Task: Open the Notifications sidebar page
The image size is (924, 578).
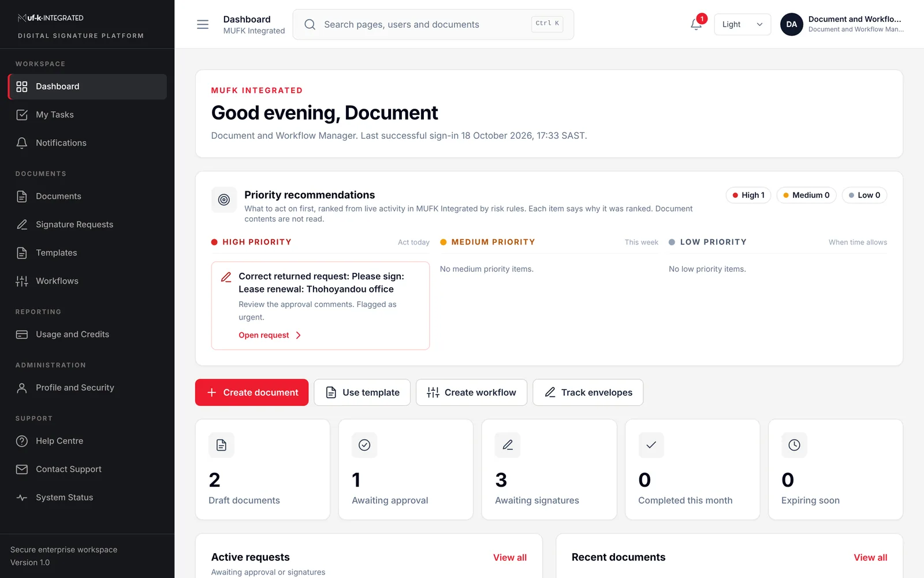Action: [87, 143]
